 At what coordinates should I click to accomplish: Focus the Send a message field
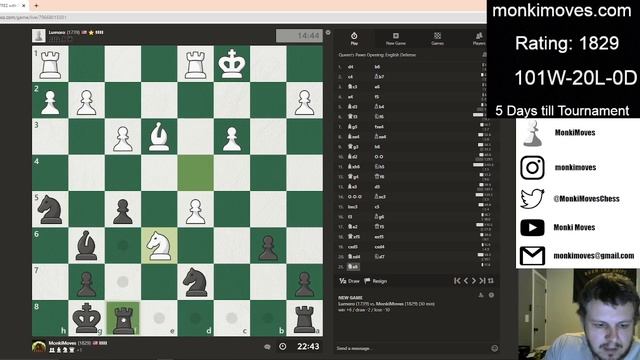pos(412,348)
